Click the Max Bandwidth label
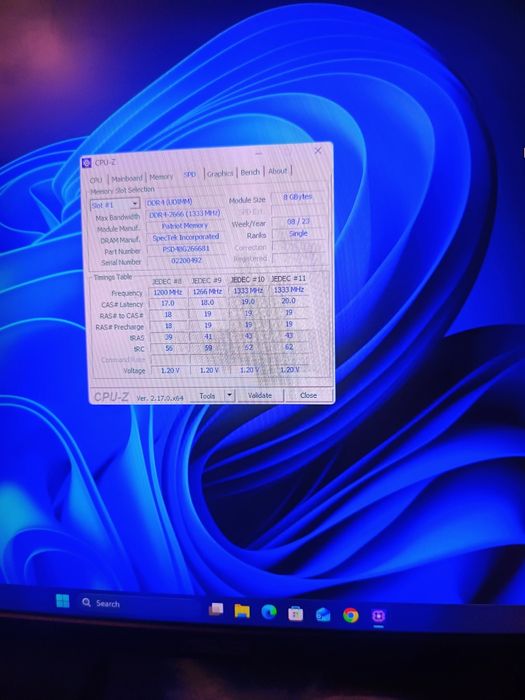Screen dimensions: 525x700 [118, 217]
